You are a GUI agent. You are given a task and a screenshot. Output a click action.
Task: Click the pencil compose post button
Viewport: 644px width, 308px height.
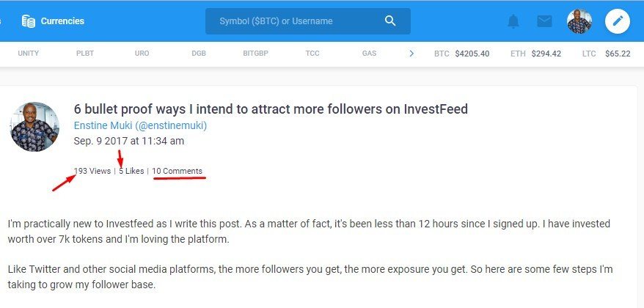[618, 21]
